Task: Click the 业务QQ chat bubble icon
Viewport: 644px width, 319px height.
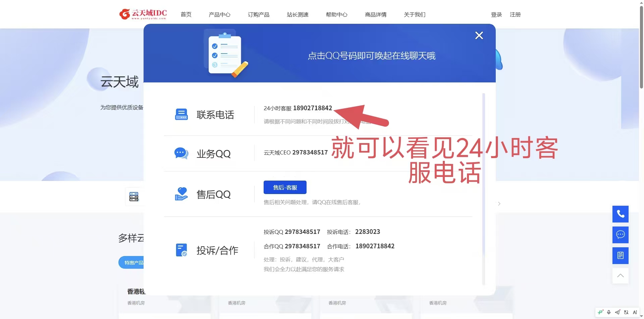Action: pyautogui.click(x=181, y=153)
